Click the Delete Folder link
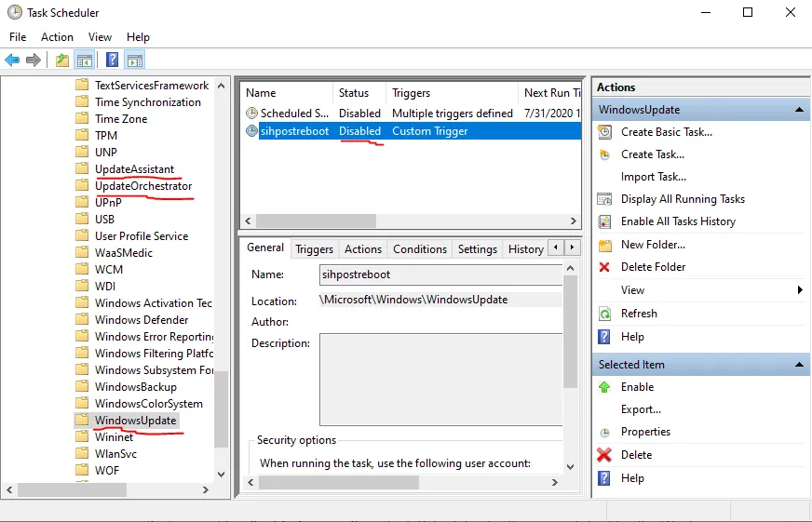Viewport: 812px width, 522px height. click(653, 267)
